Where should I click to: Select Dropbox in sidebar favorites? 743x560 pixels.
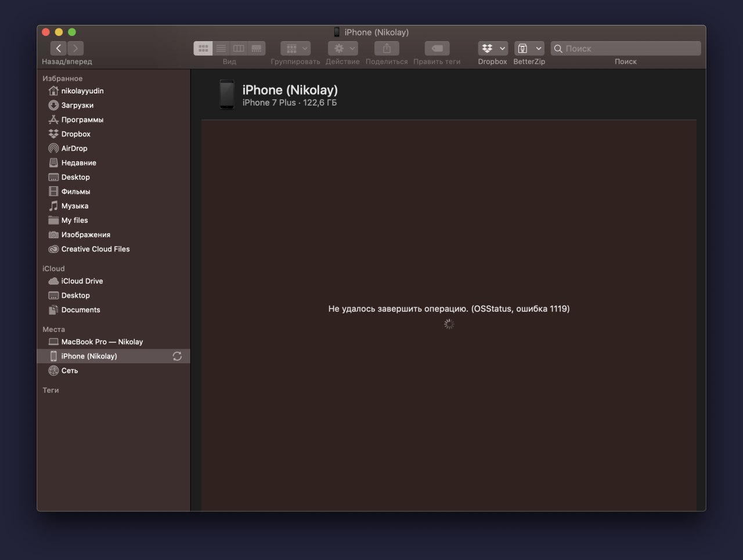pos(114,134)
